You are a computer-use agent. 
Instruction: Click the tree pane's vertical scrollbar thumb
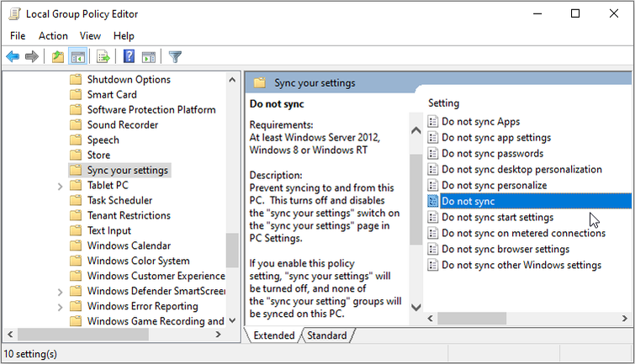click(232, 249)
